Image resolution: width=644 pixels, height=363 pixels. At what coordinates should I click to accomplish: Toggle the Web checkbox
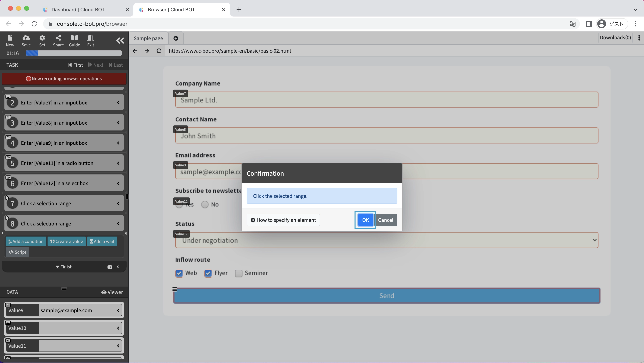[x=179, y=273]
